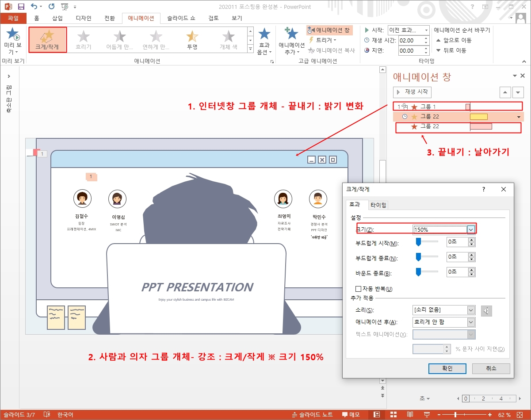This screenshot has width=531, height=420.
Task: Click the Redo/Repeat icon
Action: pos(51,7)
